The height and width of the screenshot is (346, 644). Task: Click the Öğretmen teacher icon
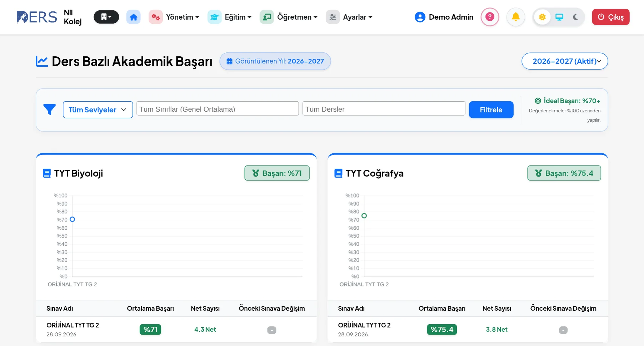[267, 17]
